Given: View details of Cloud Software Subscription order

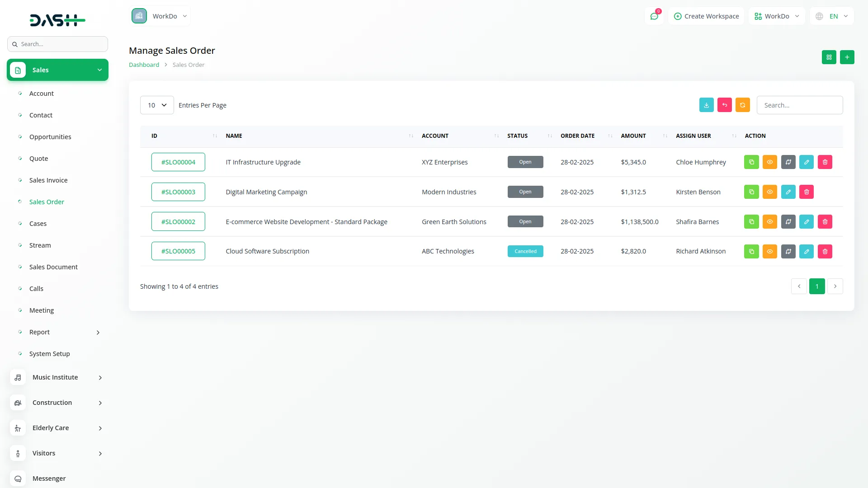Looking at the screenshot, I should (x=769, y=251).
